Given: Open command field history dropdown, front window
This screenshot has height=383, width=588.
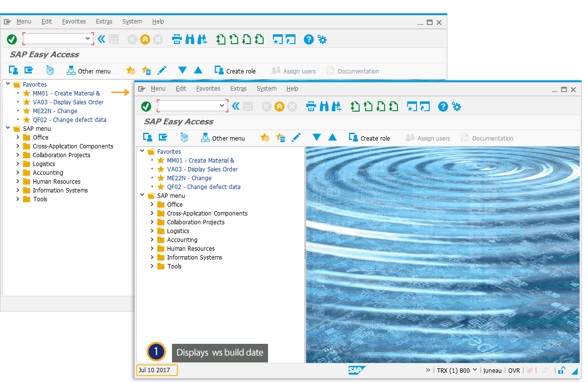Looking at the screenshot, I should point(222,106).
